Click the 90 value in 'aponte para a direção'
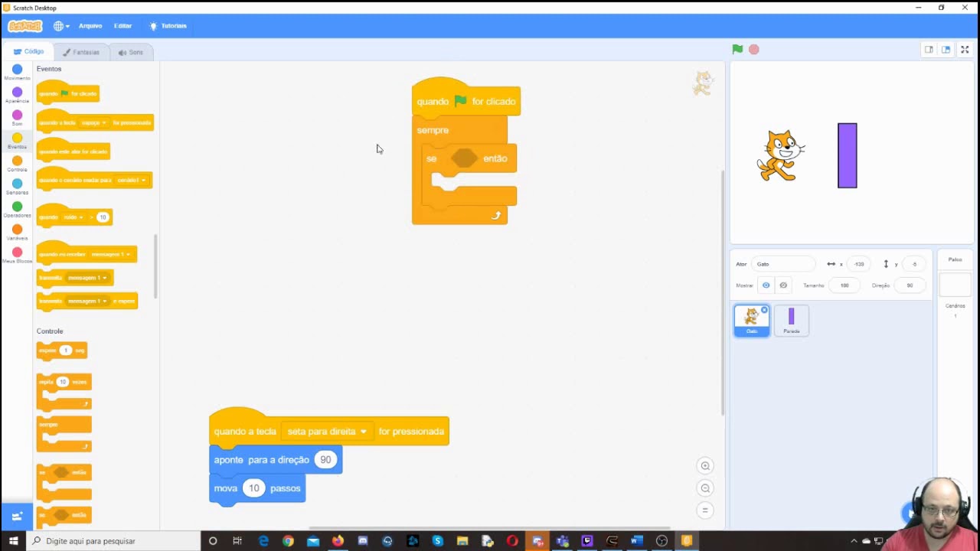The width and height of the screenshot is (980, 551). 325,460
